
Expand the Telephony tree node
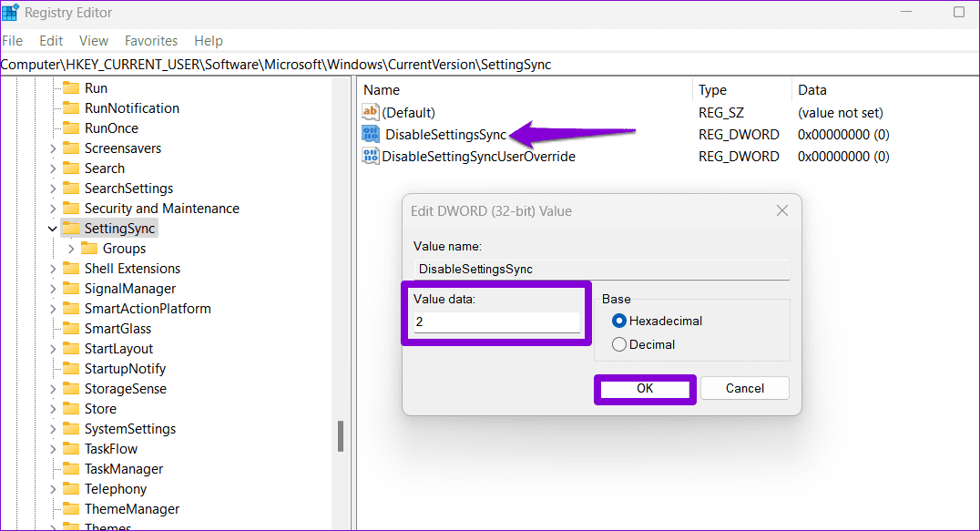pos(53,489)
